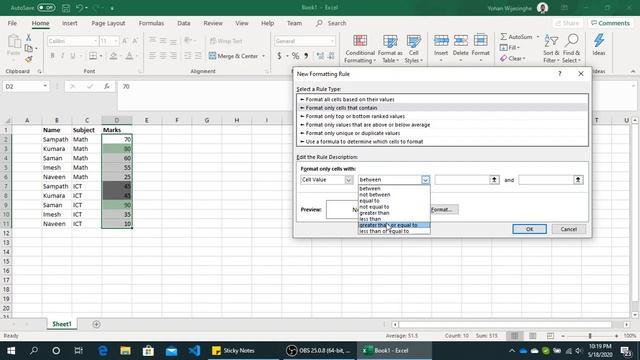The width and height of the screenshot is (640, 360).
Task: Select the Sheet1 tab
Action: [x=62, y=324]
